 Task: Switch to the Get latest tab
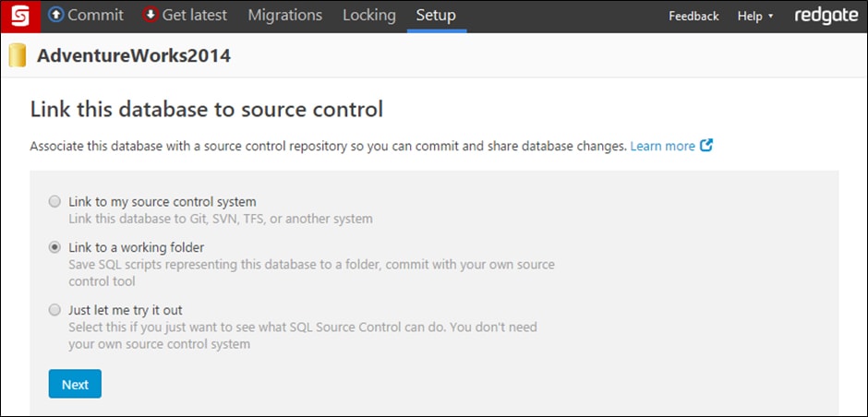pyautogui.click(x=185, y=16)
